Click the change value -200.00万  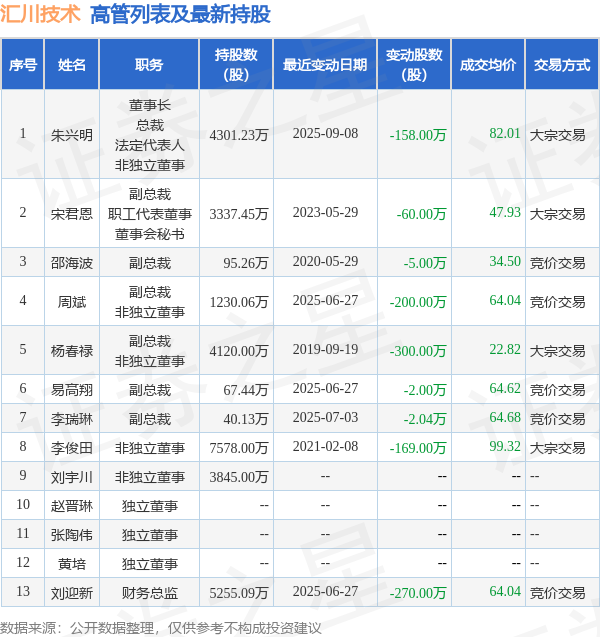pyautogui.click(x=418, y=302)
